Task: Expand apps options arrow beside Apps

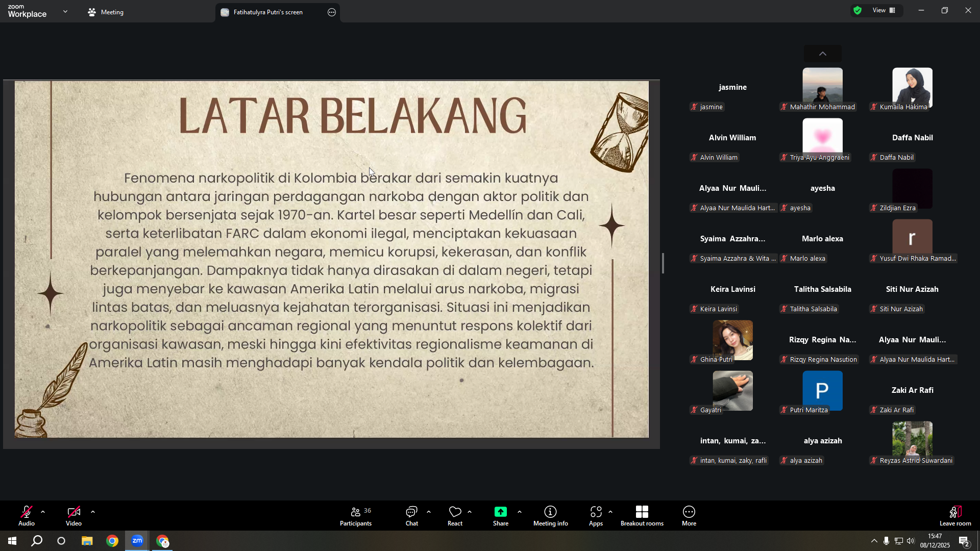Action: click(610, 512)
